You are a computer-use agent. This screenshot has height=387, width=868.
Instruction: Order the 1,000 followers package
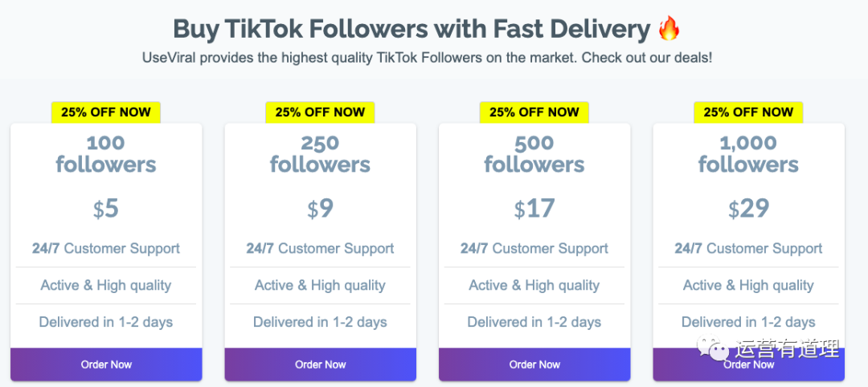748,365
